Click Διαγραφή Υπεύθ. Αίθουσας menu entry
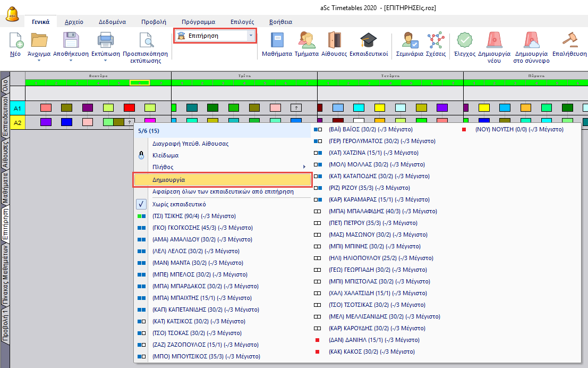The image size is (588, 368). pyautogui.click(x=190, y=144)
